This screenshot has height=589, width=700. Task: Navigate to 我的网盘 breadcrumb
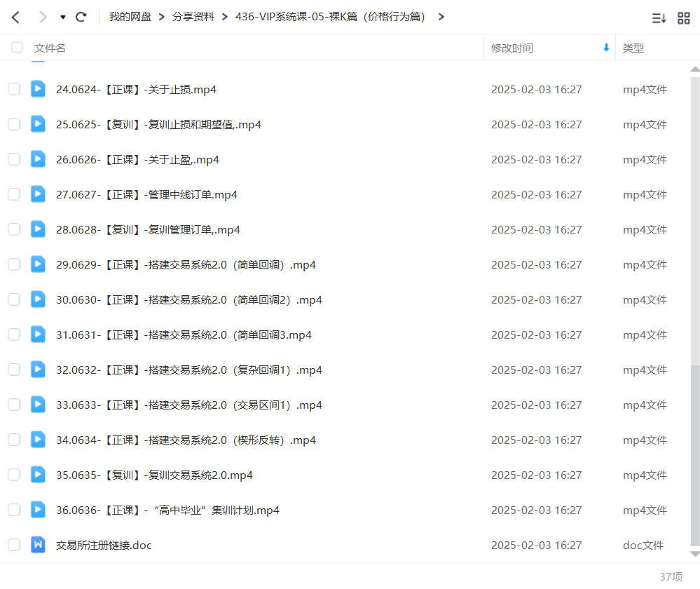[130, 17]
